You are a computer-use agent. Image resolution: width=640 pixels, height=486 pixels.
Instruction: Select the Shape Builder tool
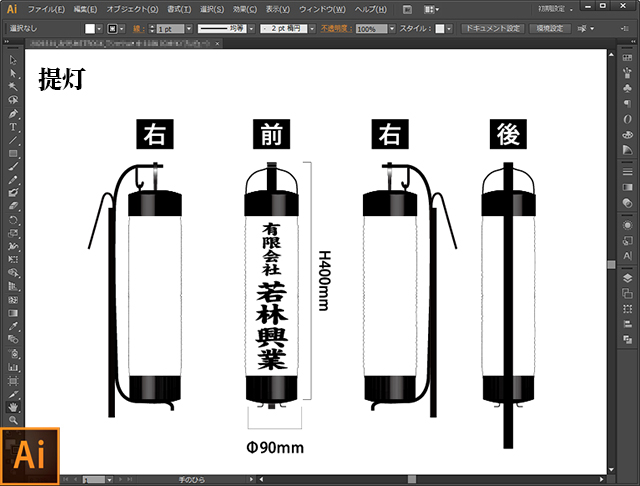13,273
